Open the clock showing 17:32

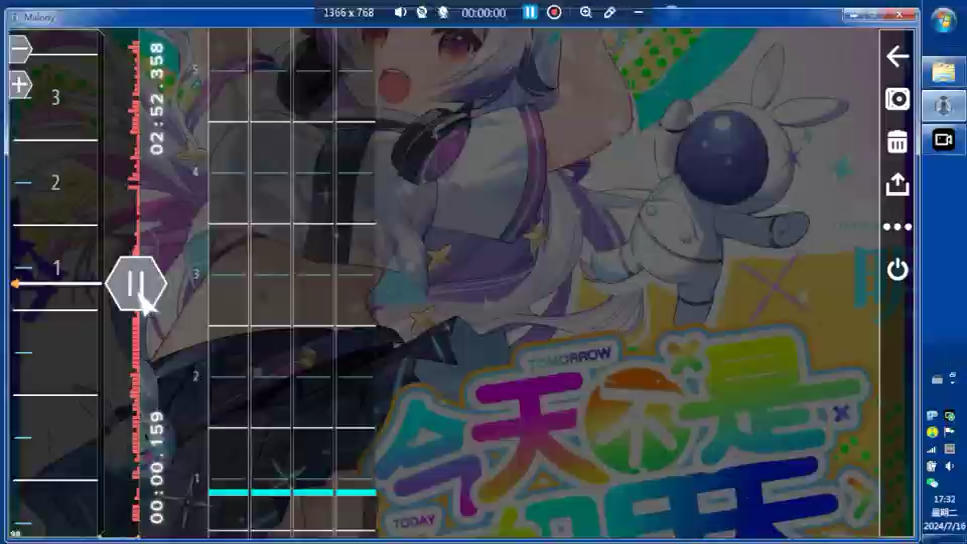[x=944, y=499]
